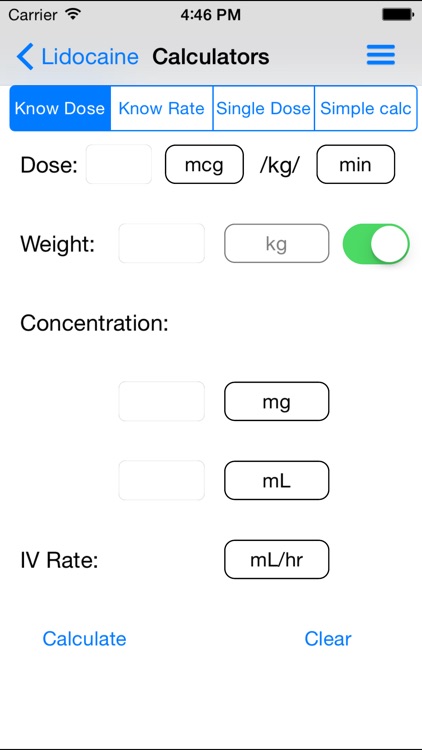Open the mL volume unit selector
422x750 pixels.
click(277, 480)
